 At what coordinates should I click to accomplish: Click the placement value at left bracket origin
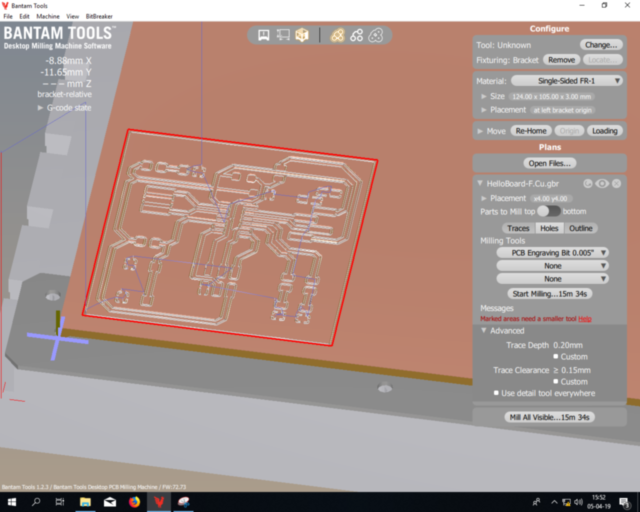pos(562,110)
